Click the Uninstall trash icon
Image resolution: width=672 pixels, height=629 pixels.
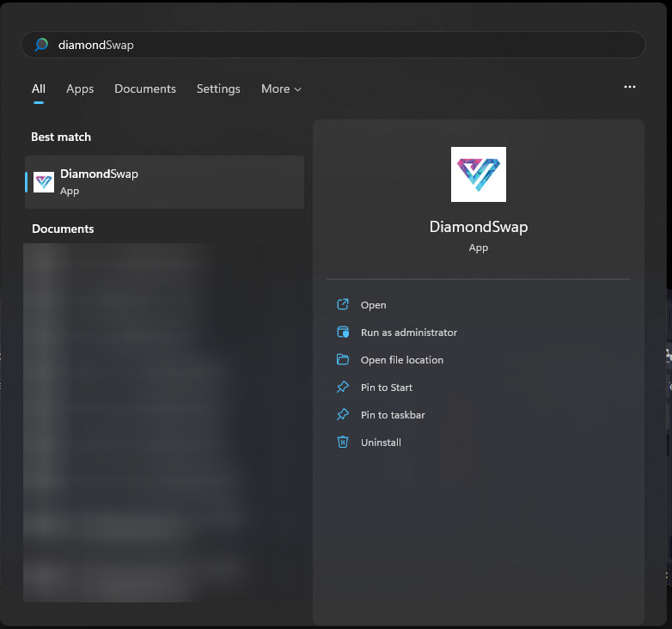coord(342,442)
